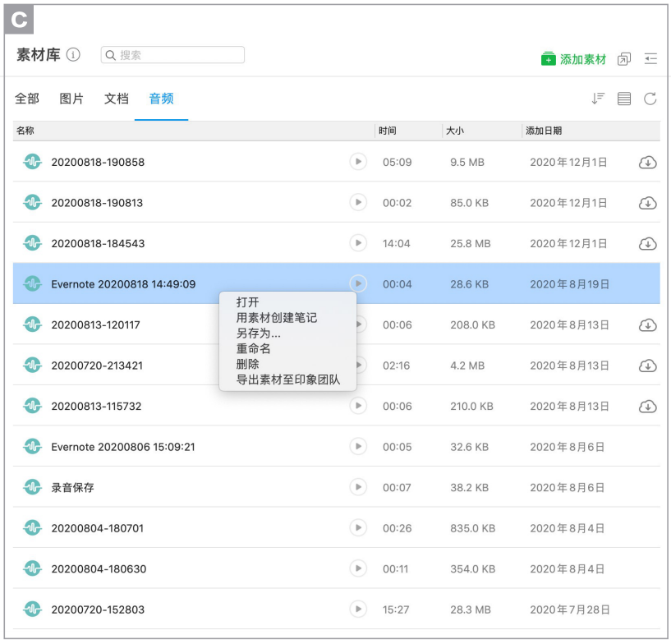Open the pop-out window icon
The width and height of the screenshot is (671, 644).
[624, 59]
